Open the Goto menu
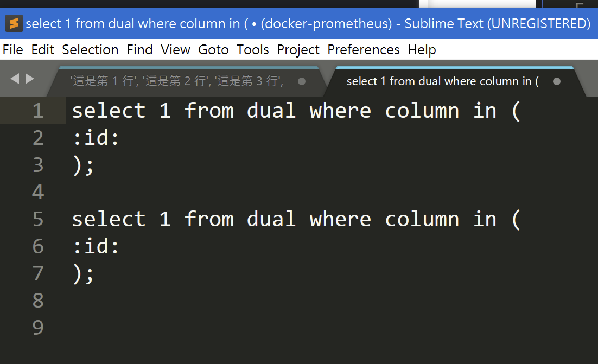 (x=213, y=49)
